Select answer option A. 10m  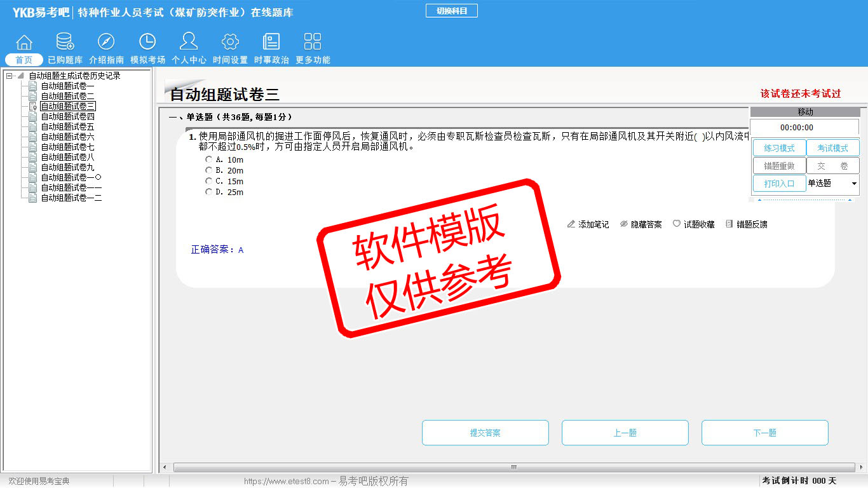click(x=208, y=159)
